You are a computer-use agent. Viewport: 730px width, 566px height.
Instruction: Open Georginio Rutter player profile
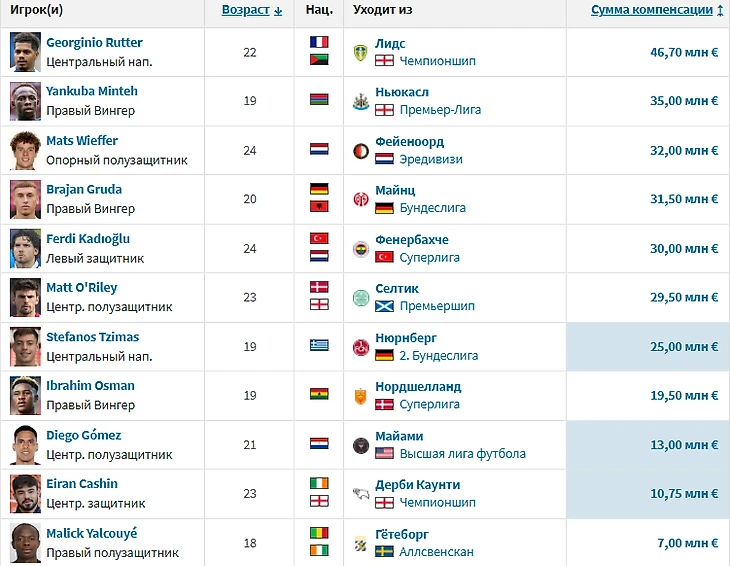pos(94,43)
